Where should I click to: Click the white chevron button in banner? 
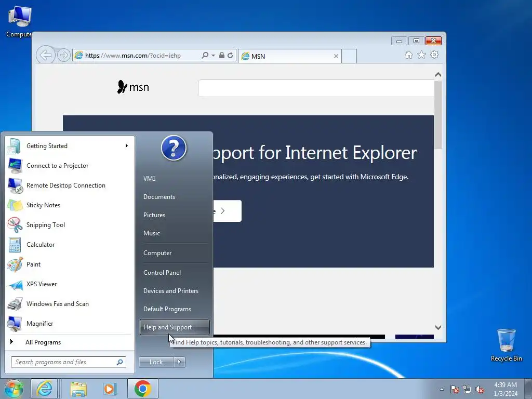228,211
